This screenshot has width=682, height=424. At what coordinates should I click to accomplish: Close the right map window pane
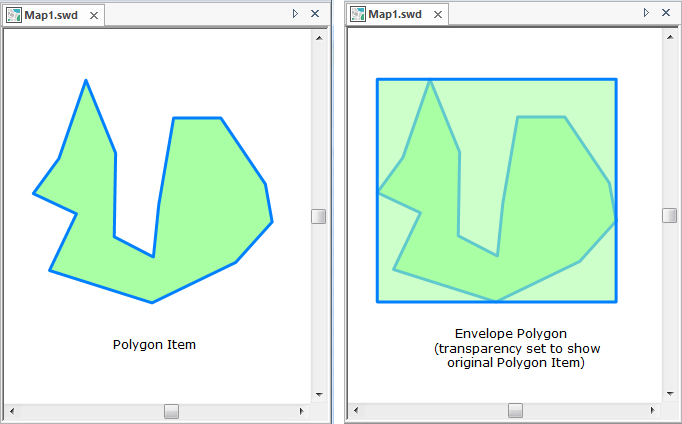(x=666, y=13)
